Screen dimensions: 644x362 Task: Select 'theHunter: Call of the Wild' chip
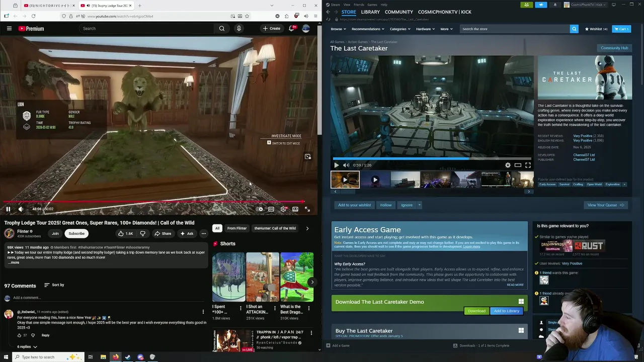pos(275,228)
